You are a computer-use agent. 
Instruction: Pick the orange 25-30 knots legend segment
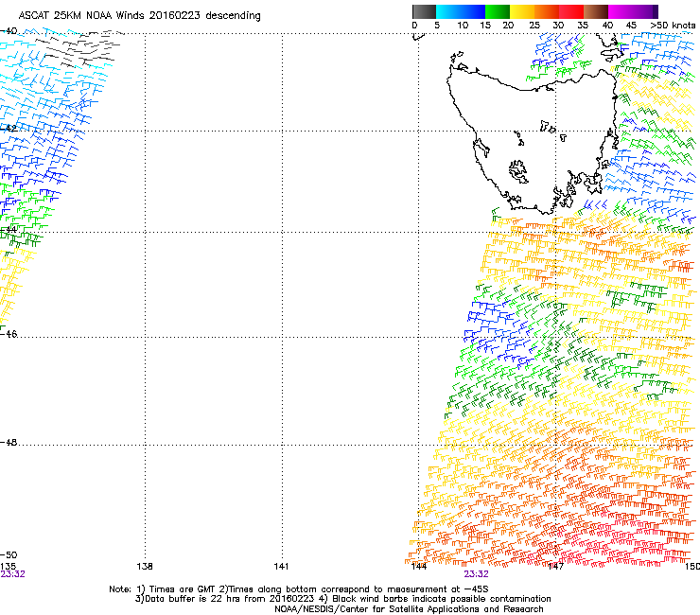547,11
